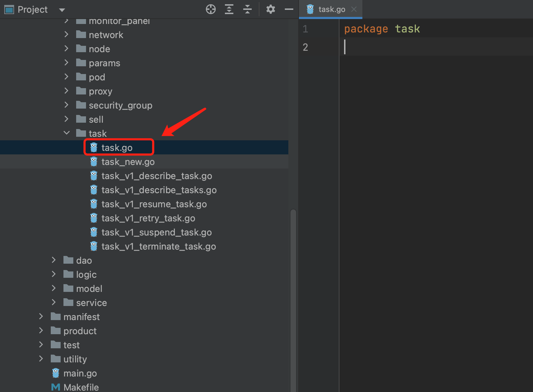
Task: Click the Expand All toolbar icon
Action: pos(229,10)
